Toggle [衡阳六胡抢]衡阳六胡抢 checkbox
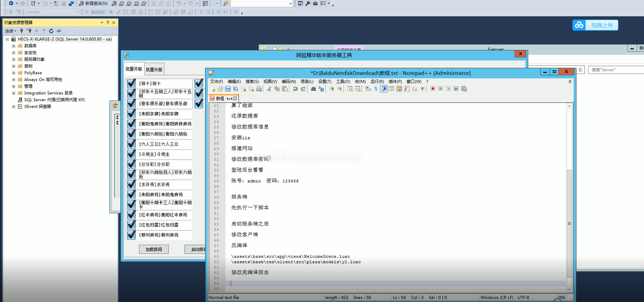 (x=131, y=134)
